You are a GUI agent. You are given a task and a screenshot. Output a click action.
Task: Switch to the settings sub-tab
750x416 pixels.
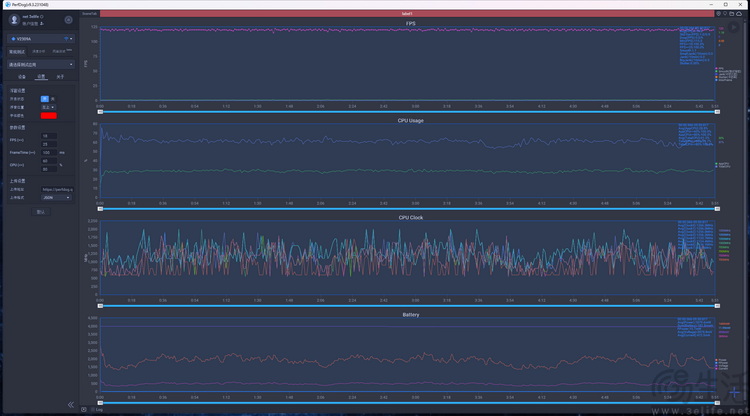(41, 77)
